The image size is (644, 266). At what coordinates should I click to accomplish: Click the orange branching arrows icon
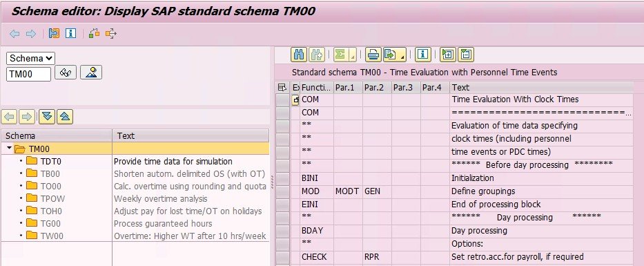(x=111, y=33)
